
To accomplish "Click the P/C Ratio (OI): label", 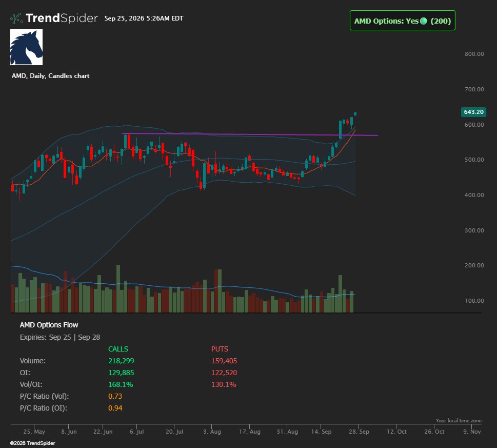I will [44, 408].
